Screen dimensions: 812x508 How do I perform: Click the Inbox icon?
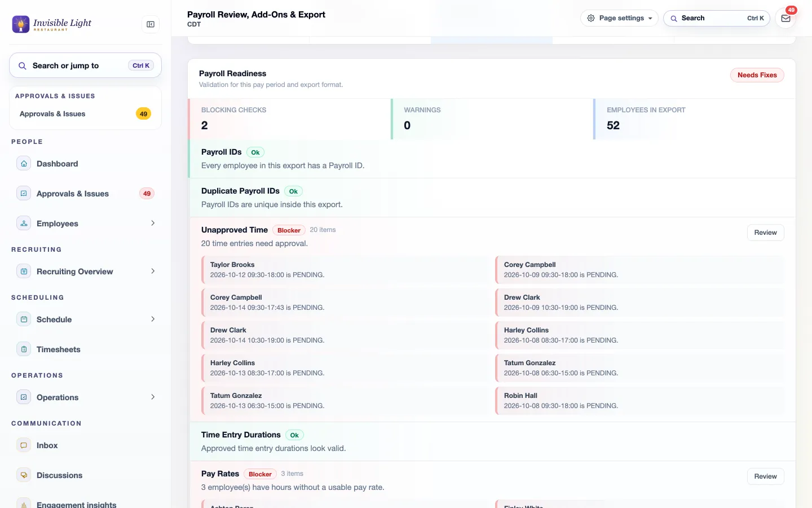tap(24, 445)
